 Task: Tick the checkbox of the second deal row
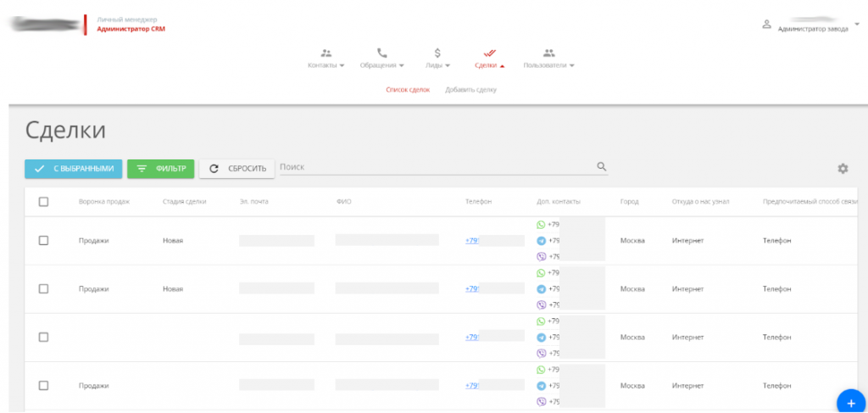point(44,289)
